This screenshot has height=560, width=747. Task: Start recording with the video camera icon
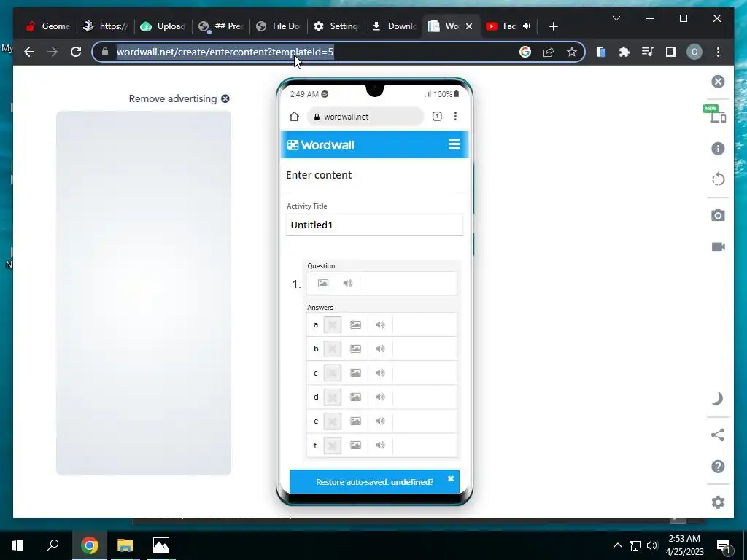(718, 246)
